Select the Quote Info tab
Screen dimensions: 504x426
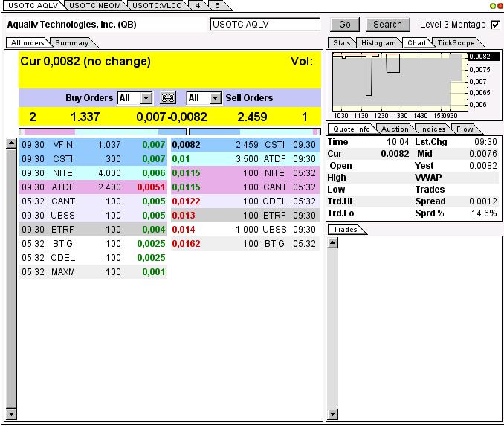pyautogui.click(x=352, y=129)
